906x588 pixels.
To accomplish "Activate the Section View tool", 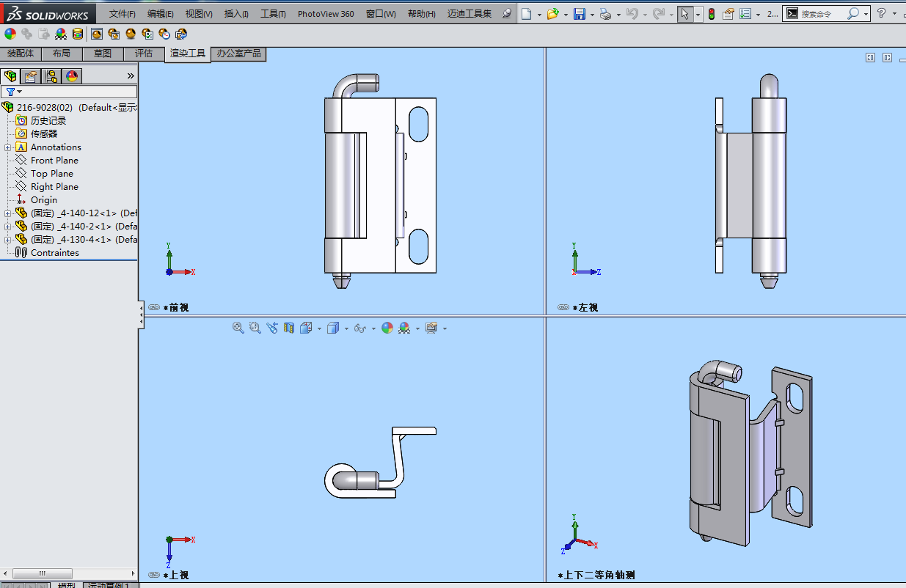I will [x=289, y=328].
